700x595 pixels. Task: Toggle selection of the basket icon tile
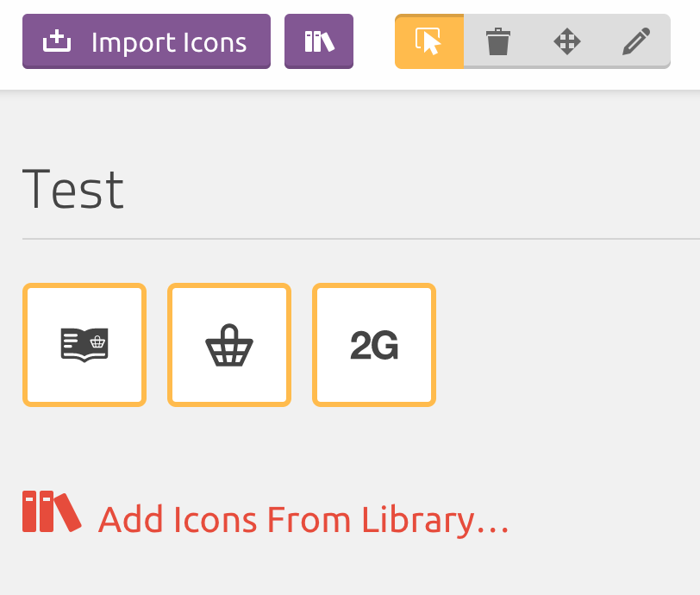click(x=229, y=345)
